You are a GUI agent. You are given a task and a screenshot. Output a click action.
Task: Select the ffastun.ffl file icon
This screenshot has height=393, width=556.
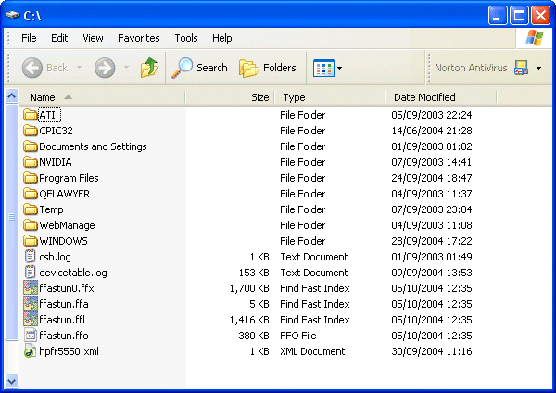click(30, 319)
